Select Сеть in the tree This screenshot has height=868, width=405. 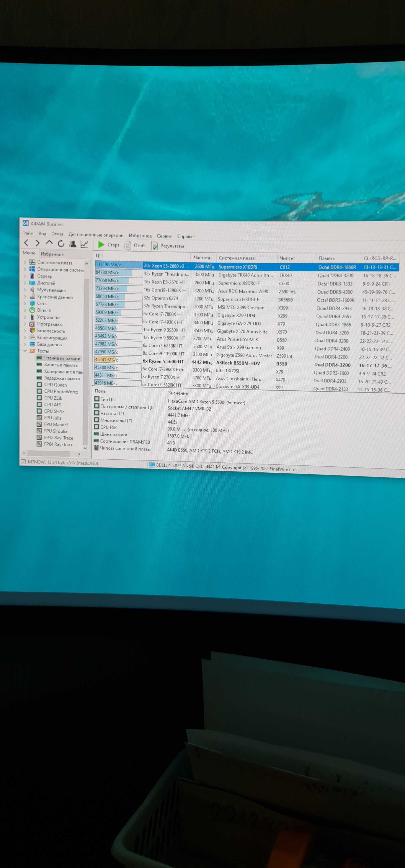[42, 304]
